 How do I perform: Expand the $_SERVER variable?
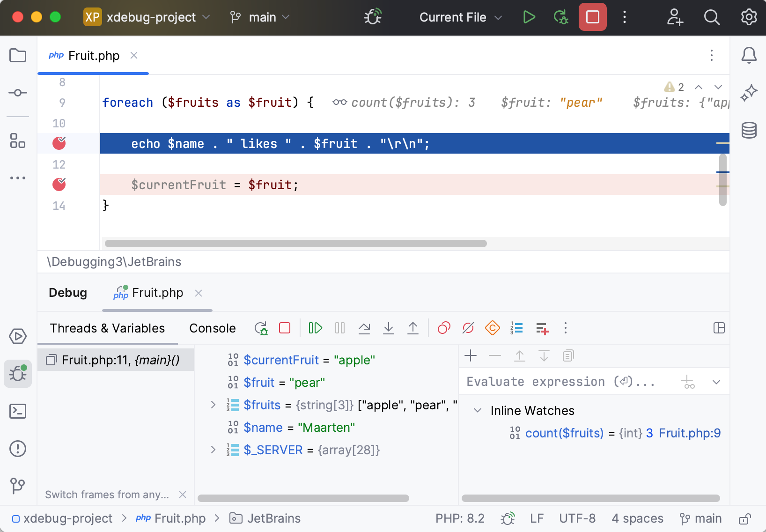[214, 450]
